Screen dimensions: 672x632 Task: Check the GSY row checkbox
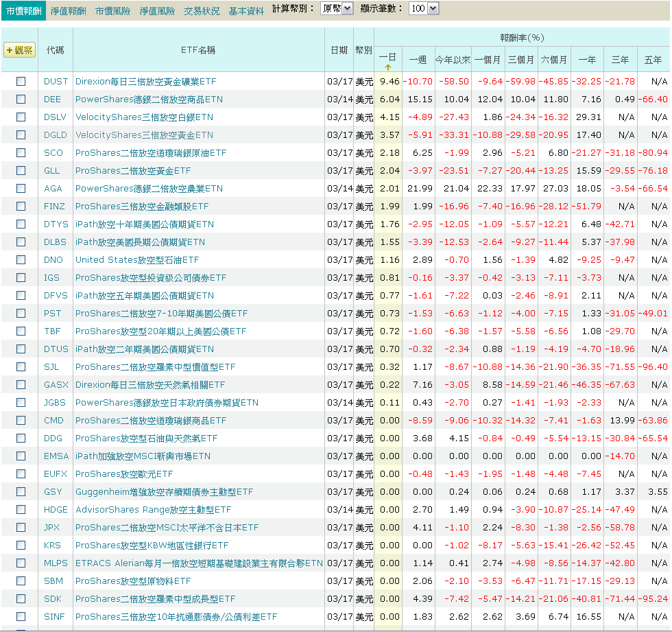point(21,491)
